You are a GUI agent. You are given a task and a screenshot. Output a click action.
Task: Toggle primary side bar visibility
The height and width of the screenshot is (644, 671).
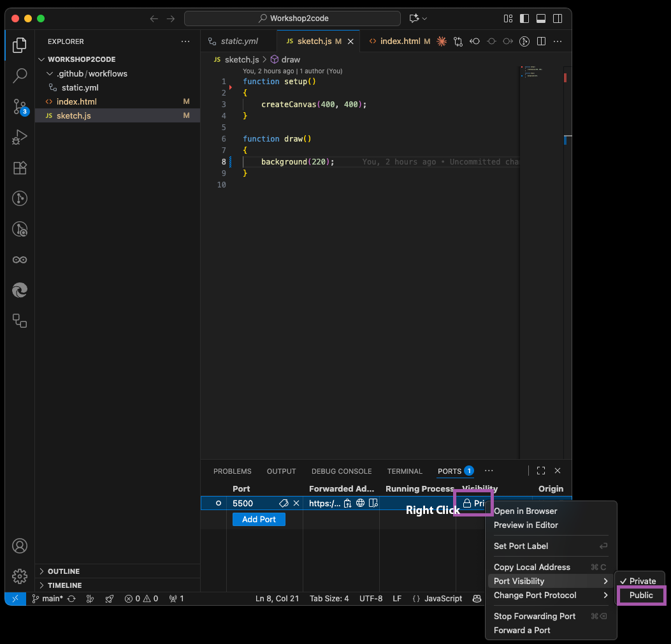(524, 18)
